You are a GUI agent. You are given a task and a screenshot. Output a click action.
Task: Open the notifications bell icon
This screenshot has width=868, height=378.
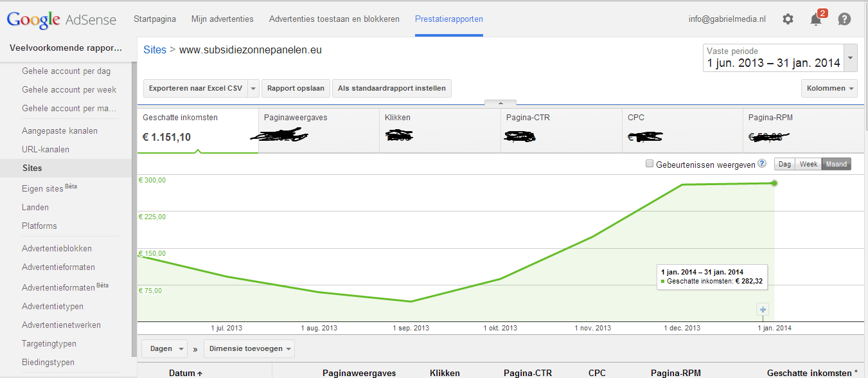[817, 19]
